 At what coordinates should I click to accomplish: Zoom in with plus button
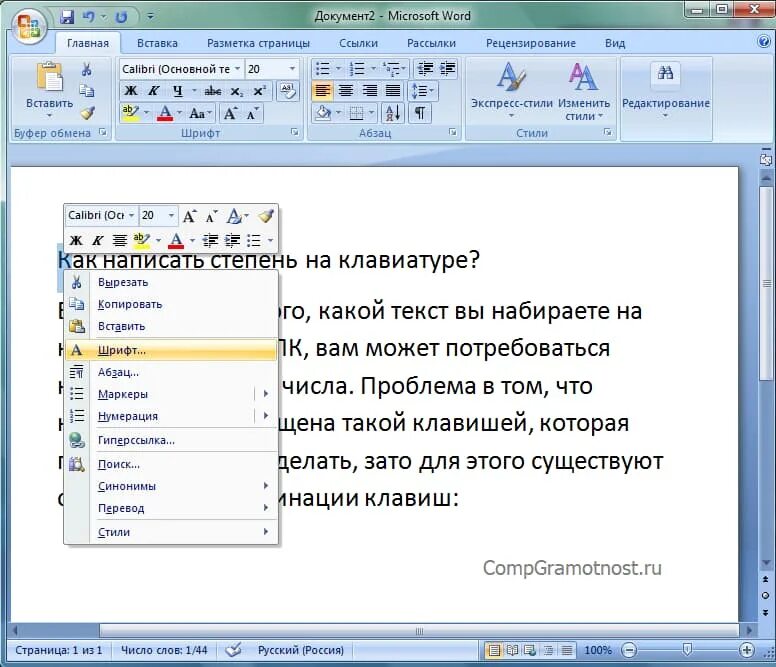click(x=747, y=650)
